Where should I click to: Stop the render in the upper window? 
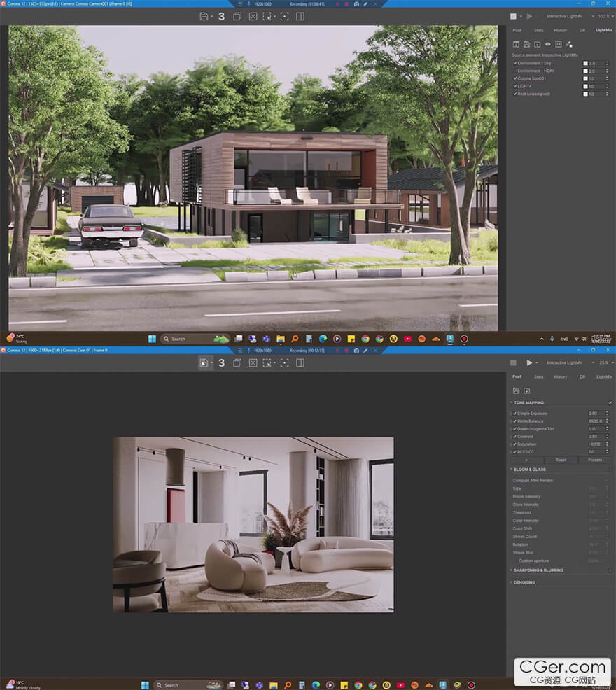click(513, 16)
